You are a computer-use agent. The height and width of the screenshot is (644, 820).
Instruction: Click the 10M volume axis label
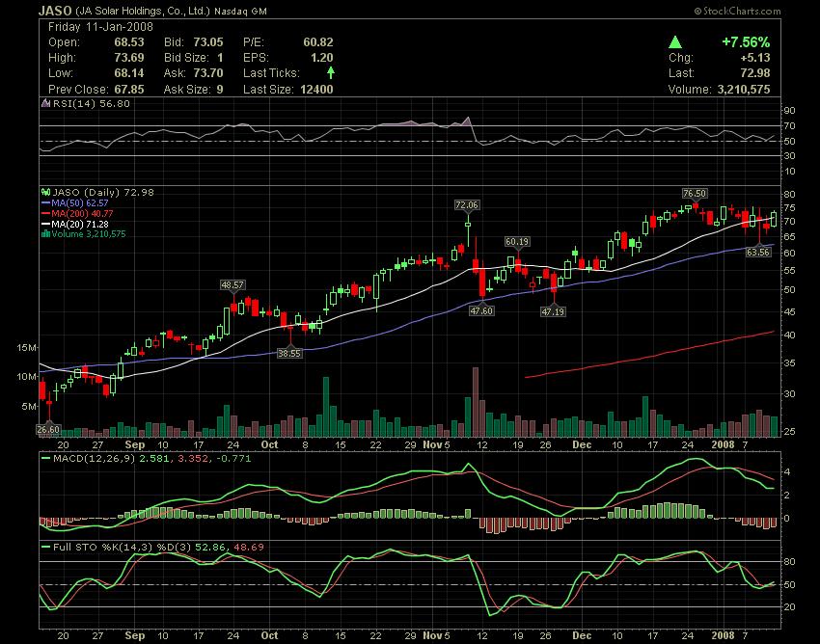click(x=27, y=377)
